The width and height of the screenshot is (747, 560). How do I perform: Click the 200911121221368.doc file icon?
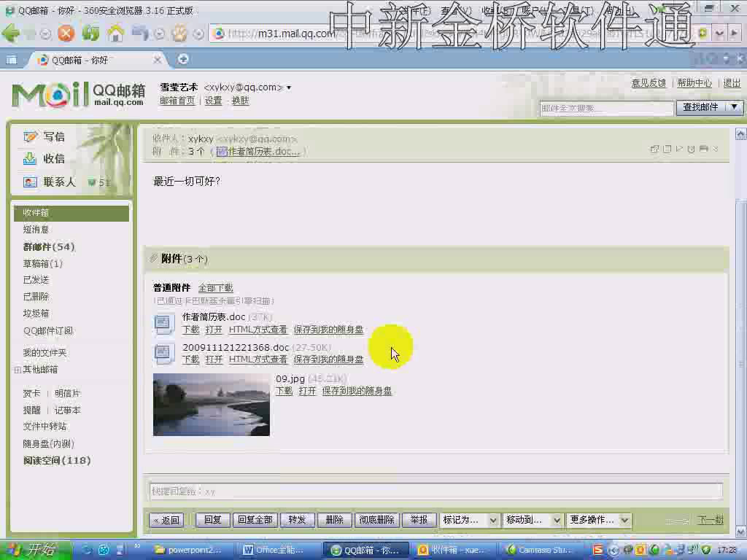click(x=164, y=354)
